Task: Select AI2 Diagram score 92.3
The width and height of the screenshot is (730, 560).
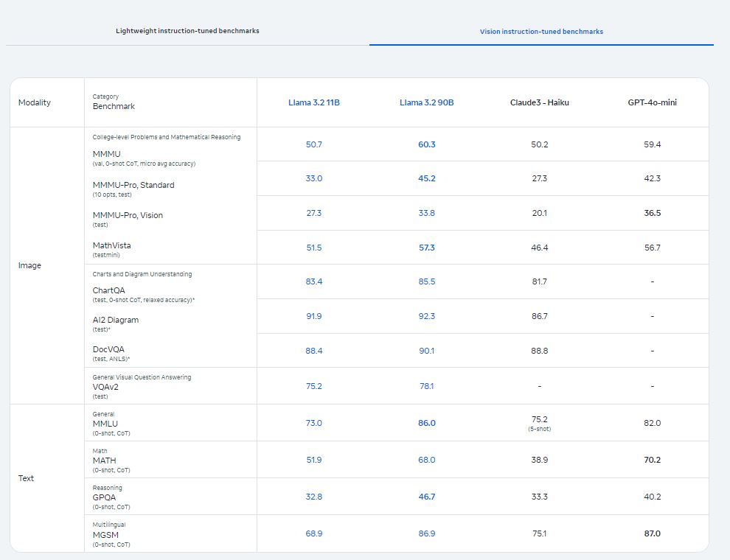Action: coord(426,316)
